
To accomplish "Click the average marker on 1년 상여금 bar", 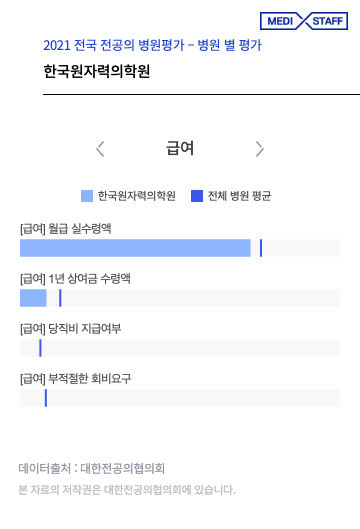I will point(60,298).
